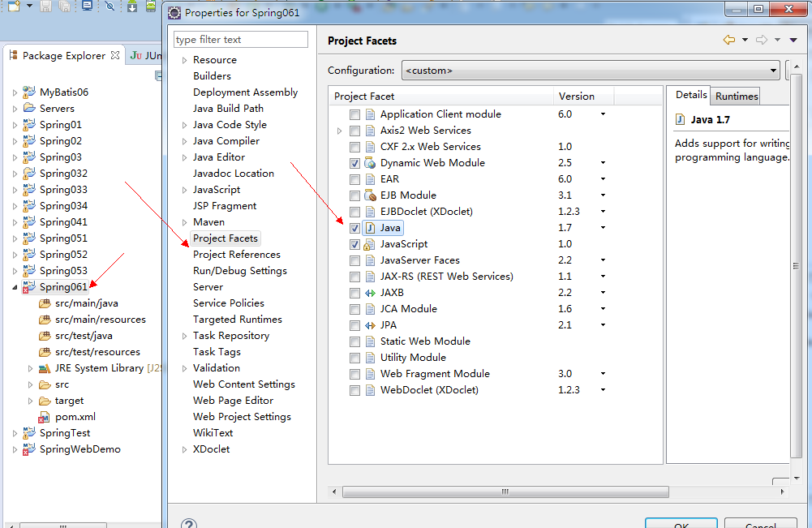
Task: Click the Package Explorer view icon
Action: pyautogui.click(x=14, y=55)
